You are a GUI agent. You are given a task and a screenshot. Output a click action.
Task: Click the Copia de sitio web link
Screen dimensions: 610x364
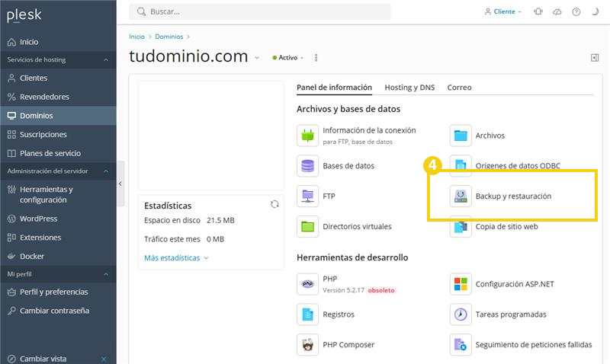[x=506, y=226]
